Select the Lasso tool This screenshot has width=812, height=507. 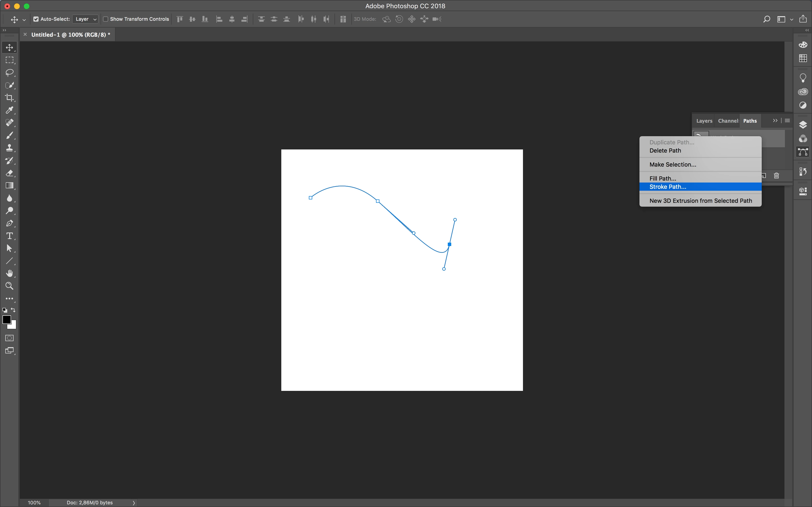tap(9, 72)
